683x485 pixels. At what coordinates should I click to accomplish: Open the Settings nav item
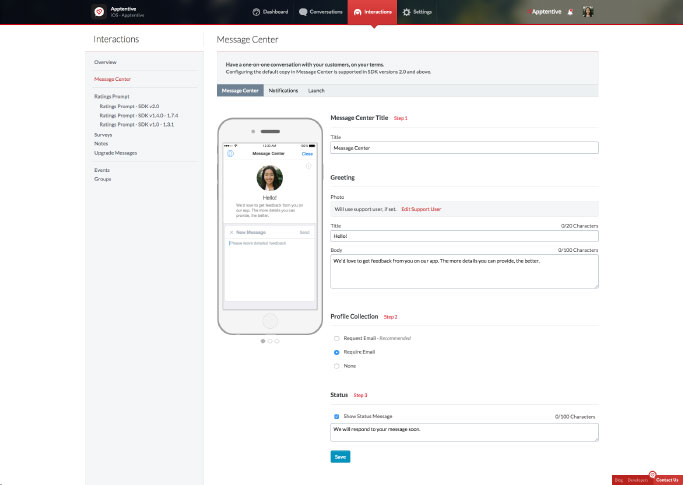point(417,12)
